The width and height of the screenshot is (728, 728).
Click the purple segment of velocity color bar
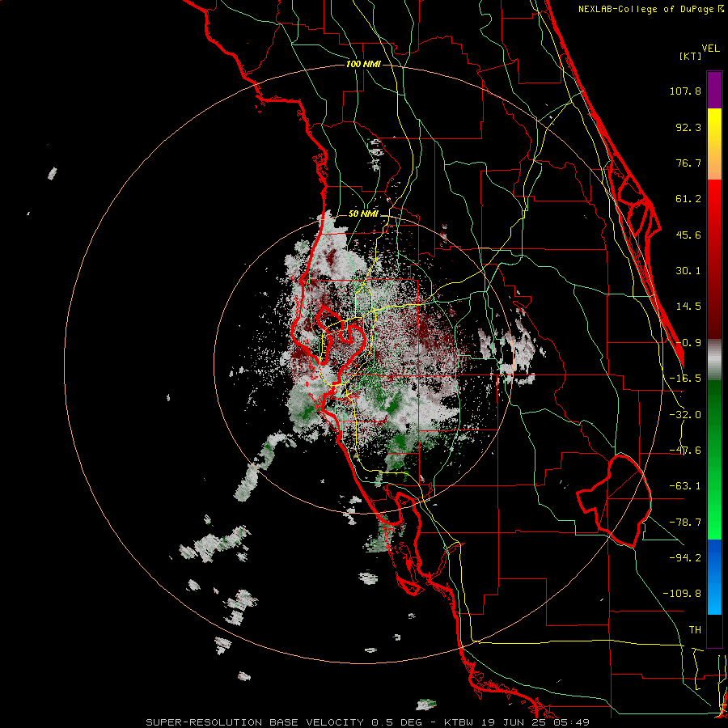point(714,90)
